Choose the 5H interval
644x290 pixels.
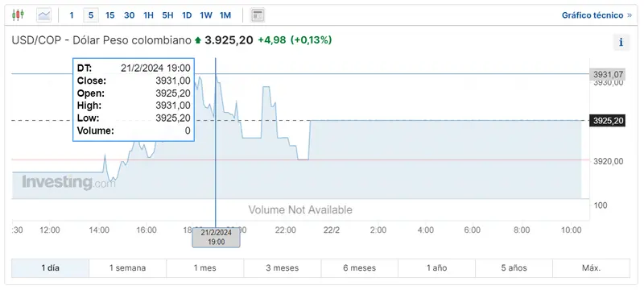point(167,15)
